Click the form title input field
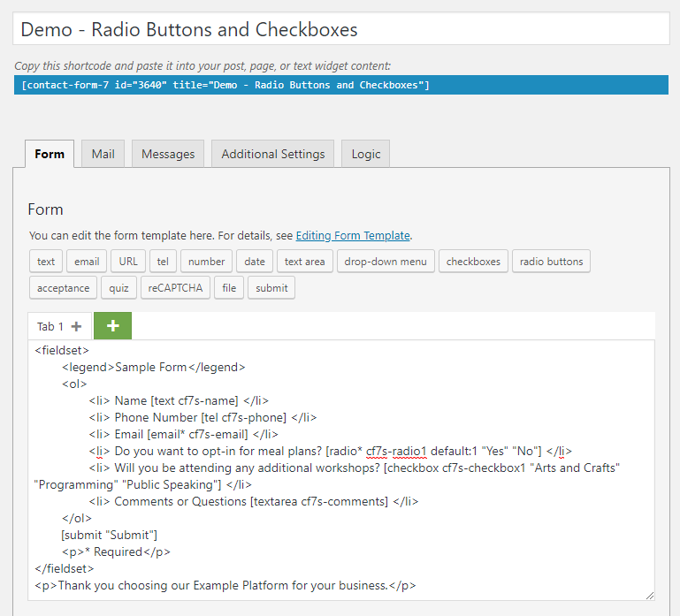 [x=340, y=29]
